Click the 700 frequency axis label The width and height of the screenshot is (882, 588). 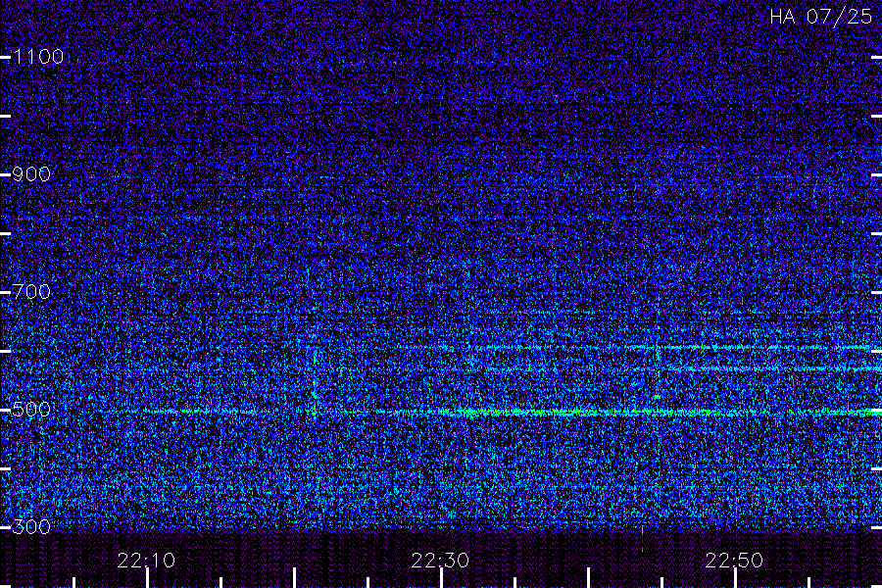click(31, 292)
